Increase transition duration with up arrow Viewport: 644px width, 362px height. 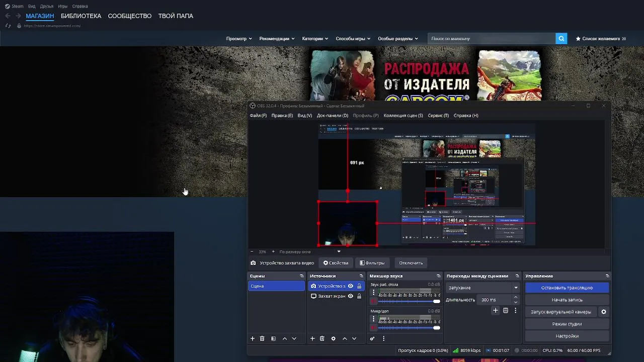pyautogui.click(x=516, y=298)
